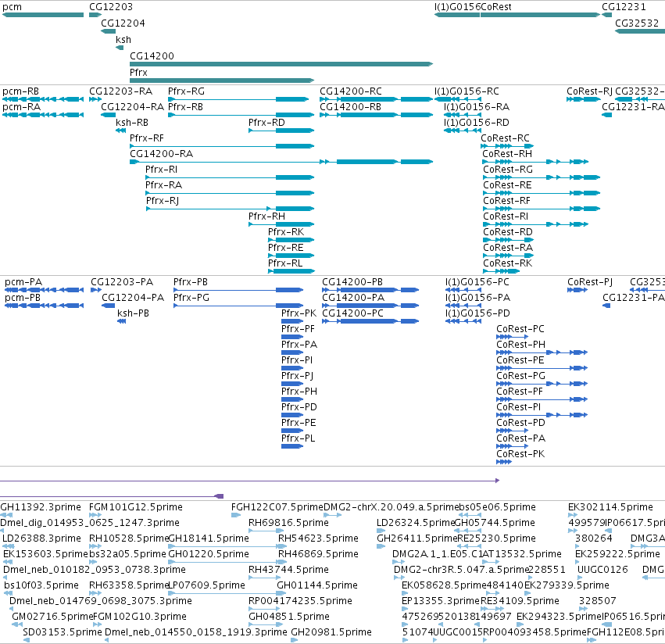Select the Pfrx gene bar in the gene track

click(222, 80)
